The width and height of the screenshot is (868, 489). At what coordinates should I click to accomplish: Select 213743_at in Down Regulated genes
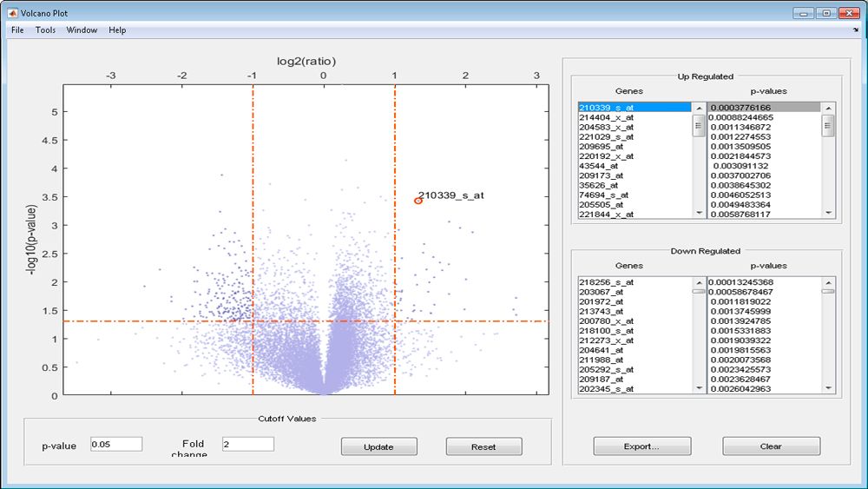[635, 311]
